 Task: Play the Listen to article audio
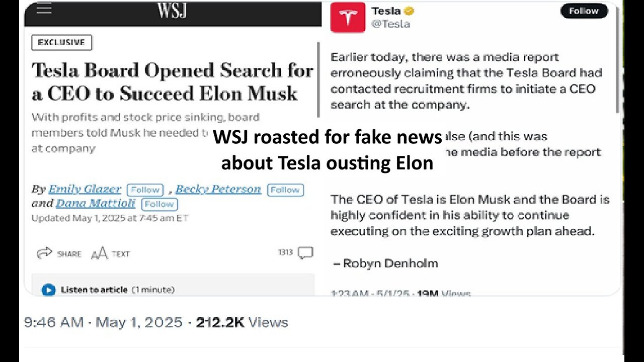coord(48,290)
